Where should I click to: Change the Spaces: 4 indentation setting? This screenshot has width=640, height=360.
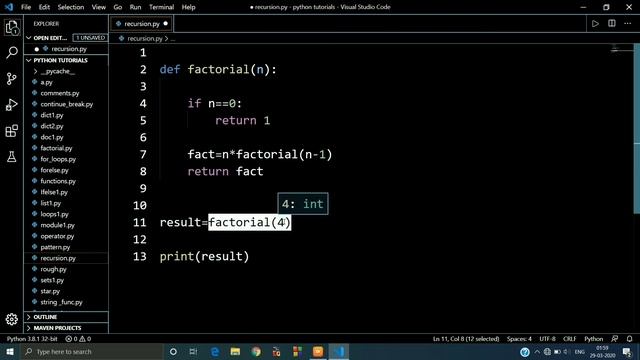tap(519, 339)
